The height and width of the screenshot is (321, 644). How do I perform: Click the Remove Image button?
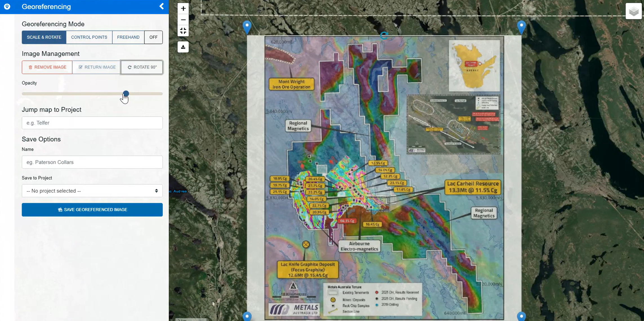(47, 67)
